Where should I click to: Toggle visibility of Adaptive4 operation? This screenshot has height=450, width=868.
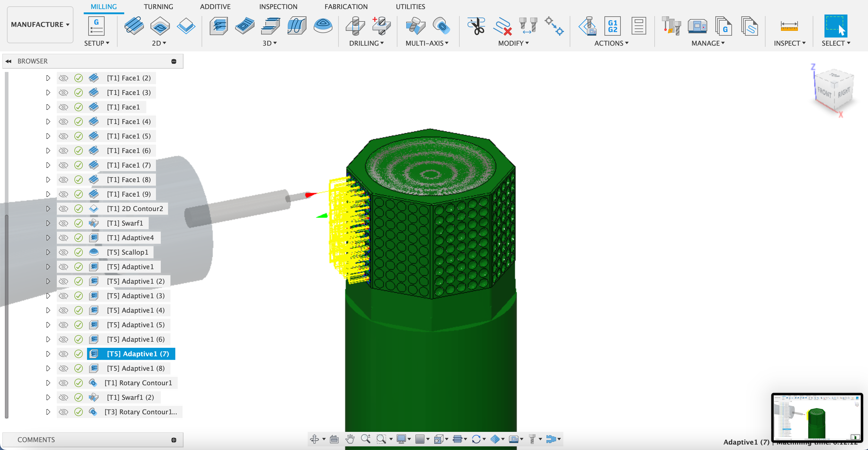(63, 238)
